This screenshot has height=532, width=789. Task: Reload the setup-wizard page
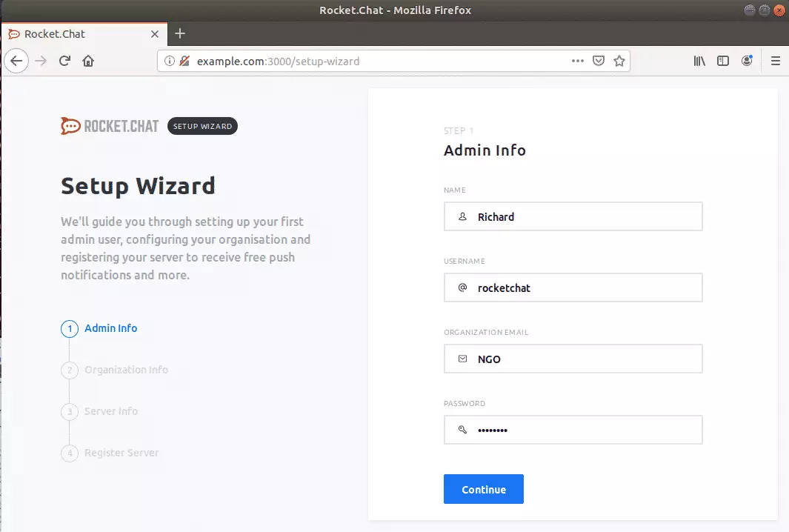pos(64,61)
